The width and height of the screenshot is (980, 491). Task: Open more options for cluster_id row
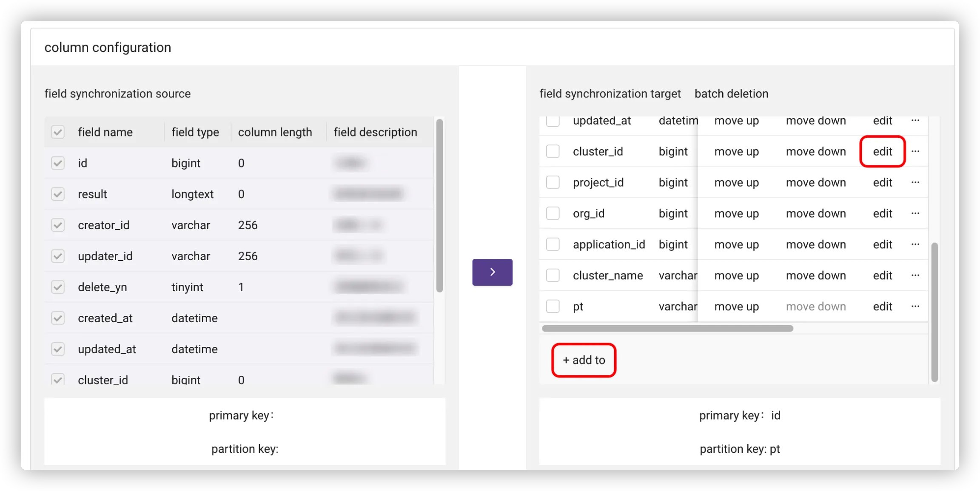[x=915, y=151]
